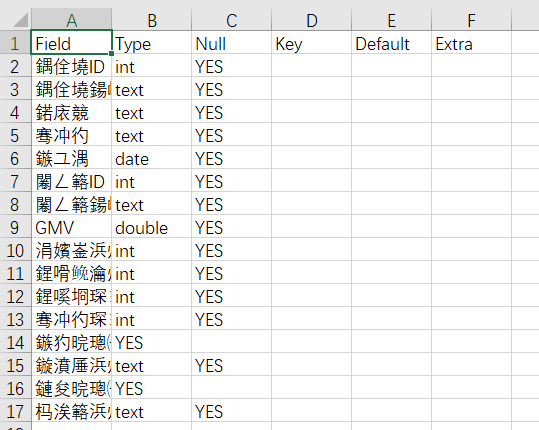Select row 14 header
Image resolution: width=539 pixels, height=430 pixels.
[15, 342]
